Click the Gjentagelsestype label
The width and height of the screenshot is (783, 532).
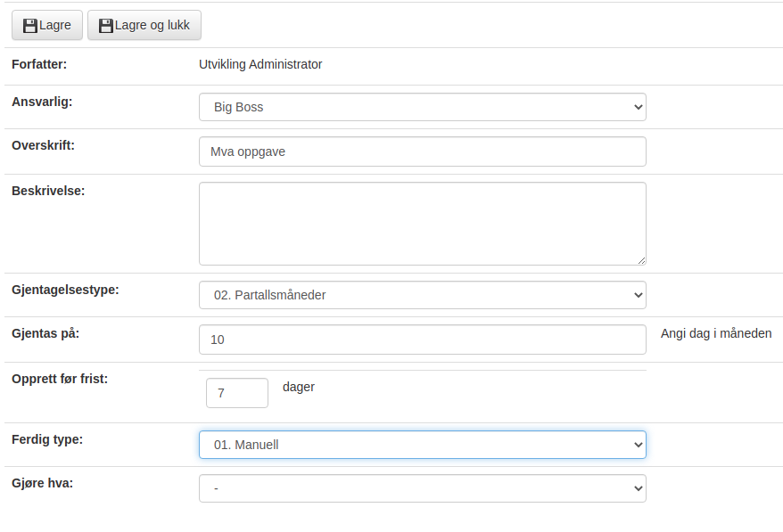65,290
